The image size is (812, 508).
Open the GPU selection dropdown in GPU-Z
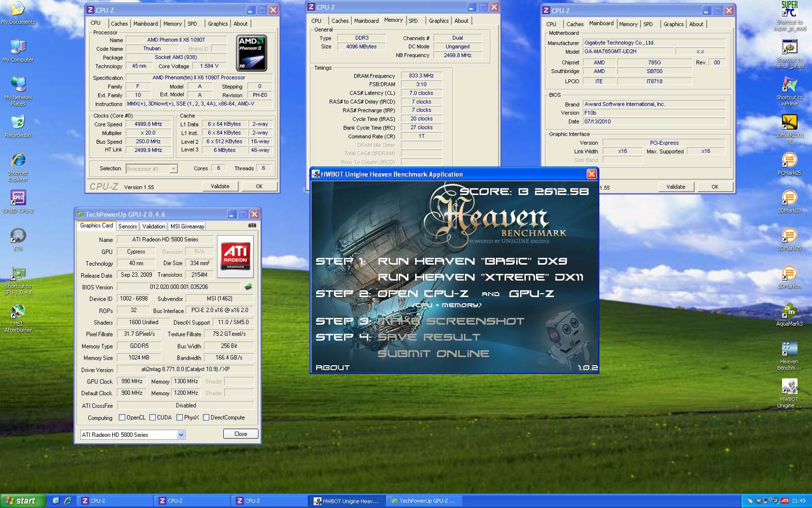(132, 435)
